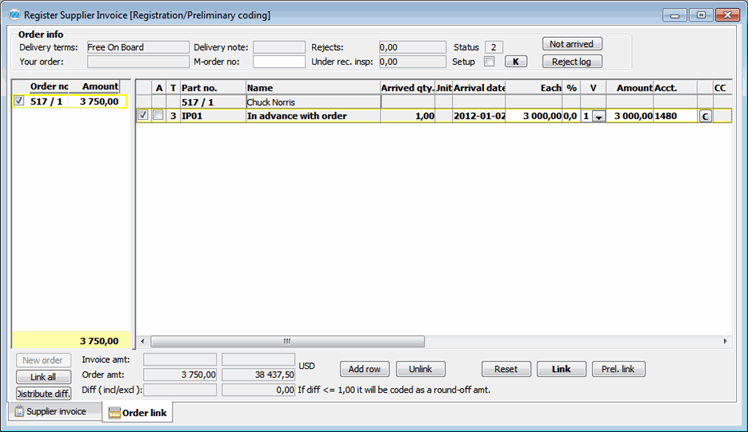Toggle the Setup checkbox
Screen dimensions: 748x432
click(489, 61)
